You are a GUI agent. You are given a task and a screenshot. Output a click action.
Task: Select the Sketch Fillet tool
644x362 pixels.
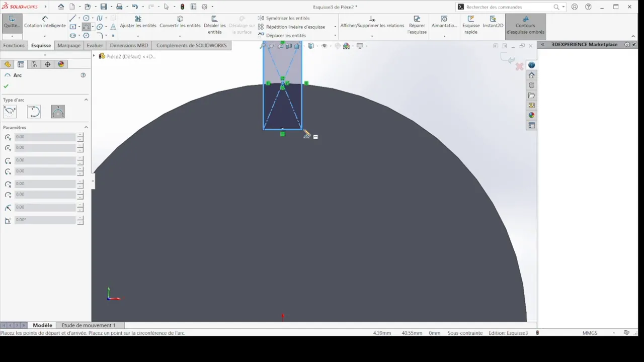click(100, 36)
